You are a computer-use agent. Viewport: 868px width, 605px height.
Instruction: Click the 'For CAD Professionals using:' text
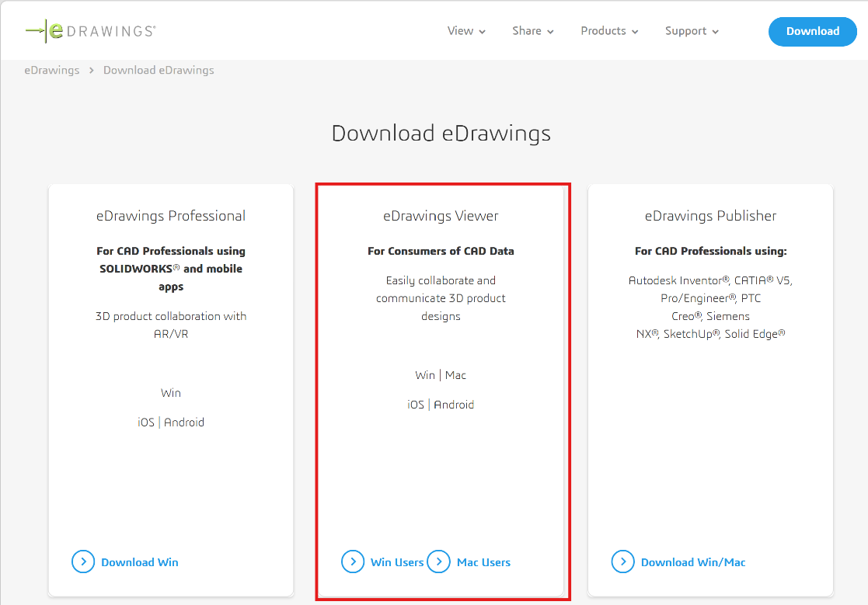click(x=711, y=251)
